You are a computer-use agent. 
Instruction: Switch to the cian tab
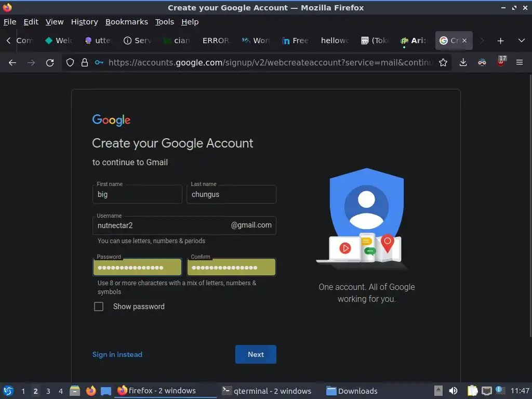pos(177,41)
